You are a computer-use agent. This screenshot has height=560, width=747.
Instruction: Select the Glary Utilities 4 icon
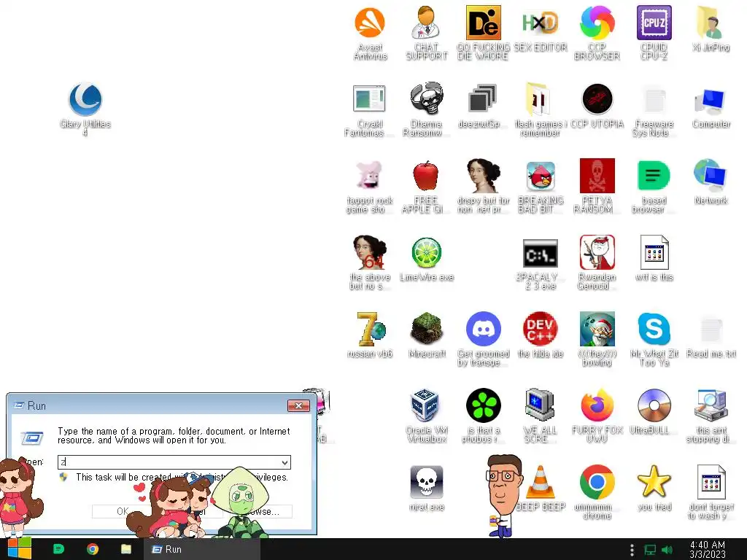[85, 99]
